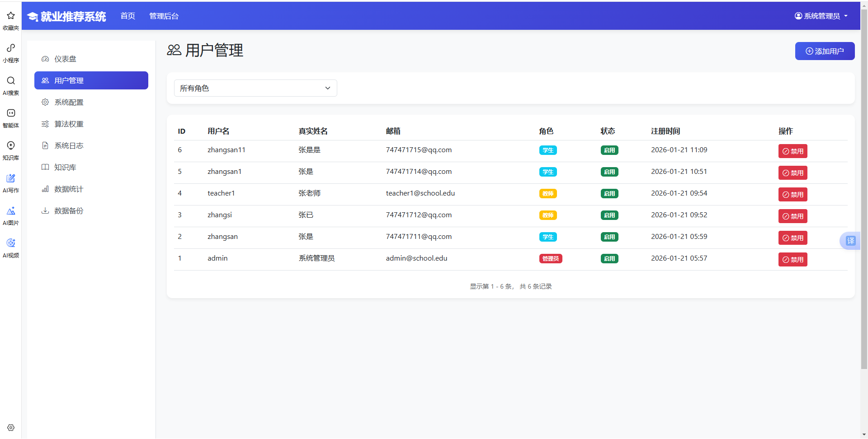The image size is (868, 439).
Task: Launch AI写作 from the browser side panel
Action: pos(10,182)
